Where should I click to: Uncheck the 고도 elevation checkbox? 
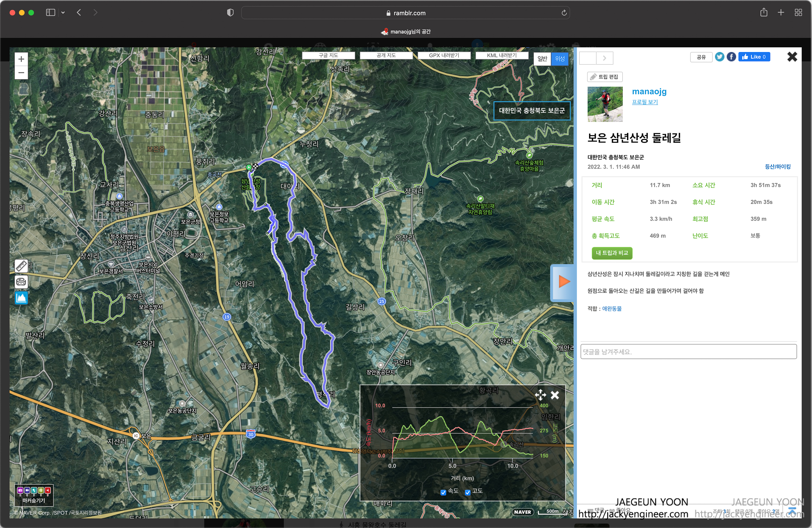tap(468, 492)
